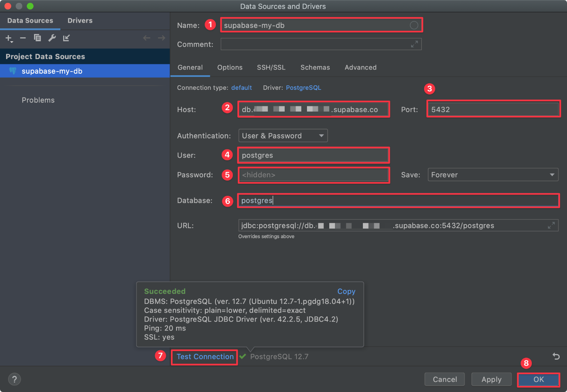Click the Apply button
Viewport: 567px width, 392px height.
click(491, 379)
